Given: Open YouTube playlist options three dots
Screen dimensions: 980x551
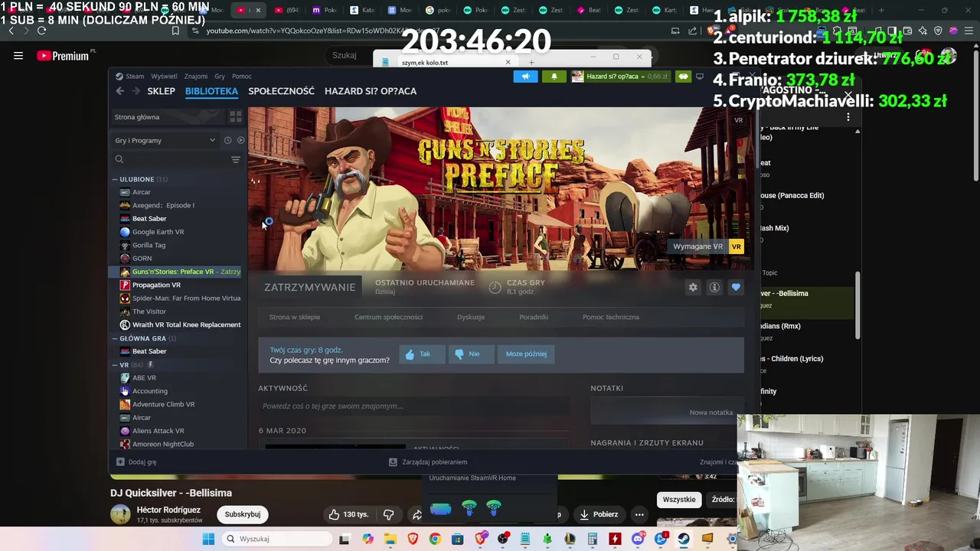Looking at the screenshot, I should [x=848, y=117].
